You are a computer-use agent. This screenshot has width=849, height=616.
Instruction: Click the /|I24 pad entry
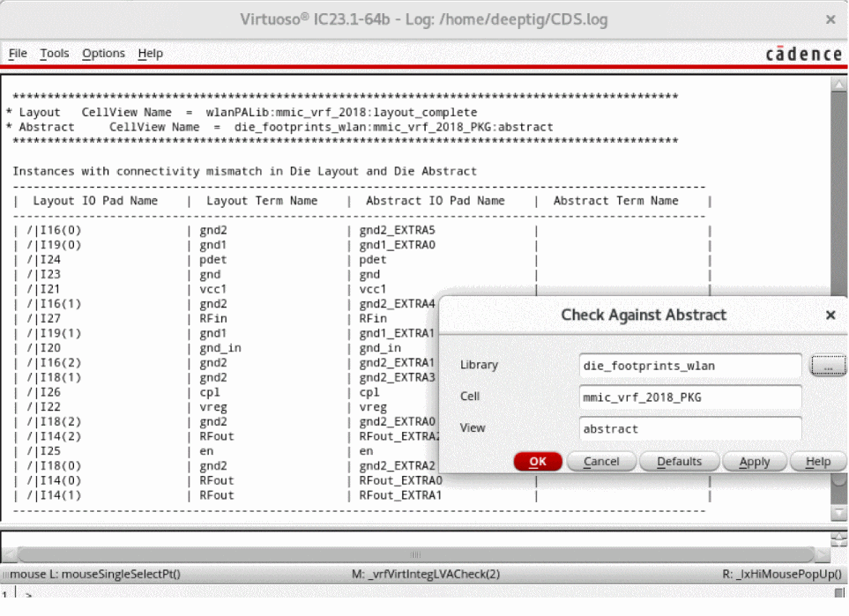pyautogui.click(x=44, y=259)
